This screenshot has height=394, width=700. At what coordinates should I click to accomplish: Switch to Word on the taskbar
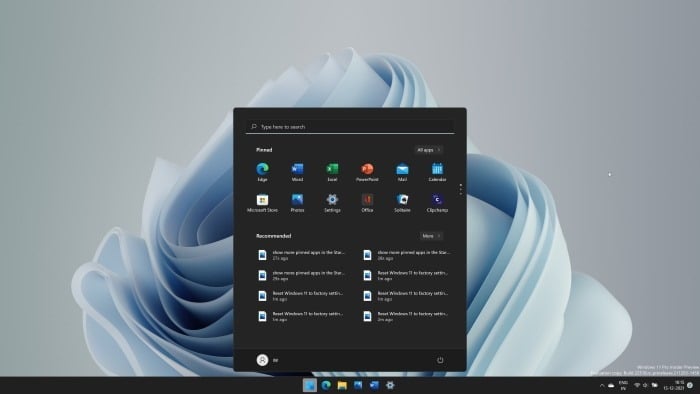[374, 385]
